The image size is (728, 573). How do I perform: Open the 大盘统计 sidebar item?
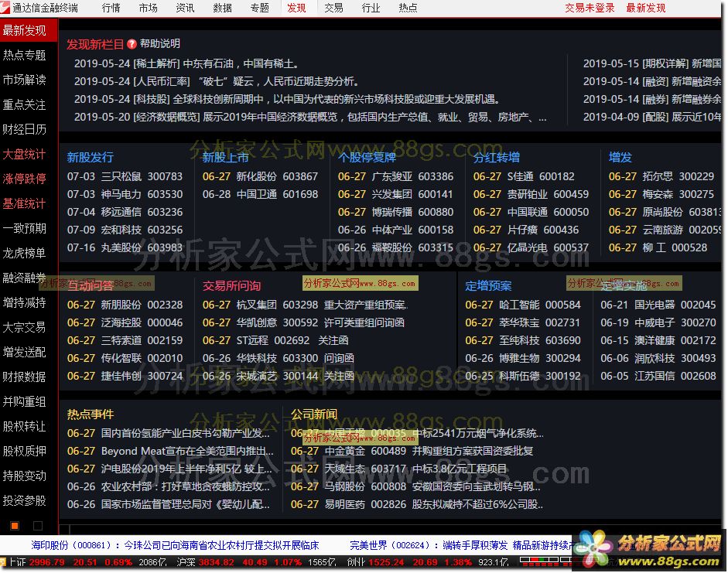click(x=25, y=154)
